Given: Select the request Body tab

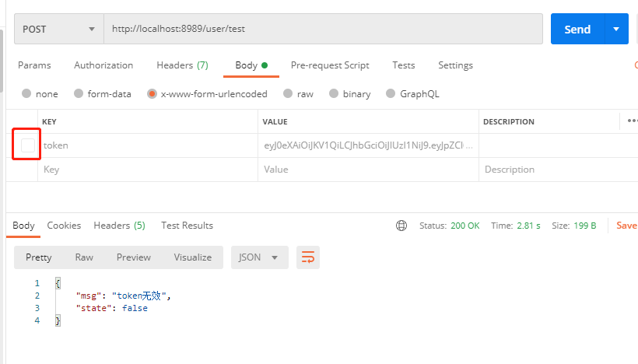Looking at the screenshot, I should coord(251,65).
